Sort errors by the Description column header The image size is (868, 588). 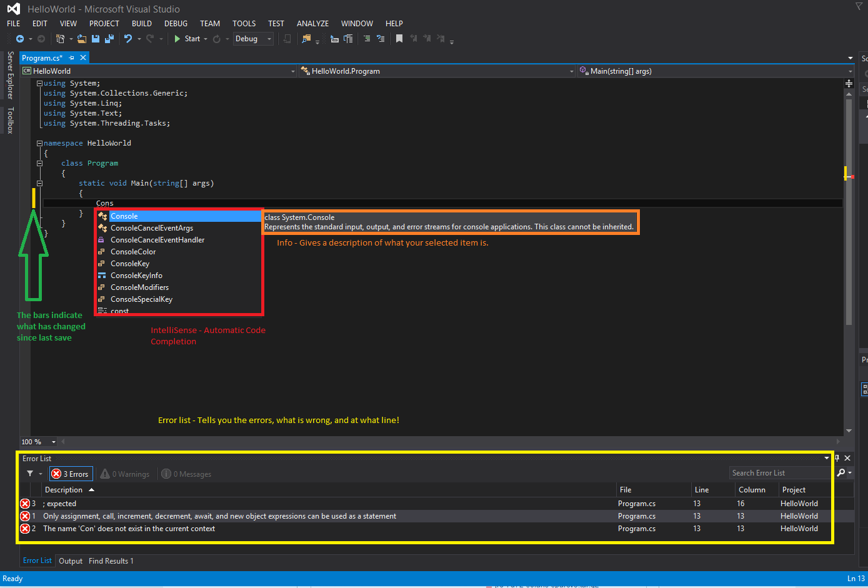(329, 490)
